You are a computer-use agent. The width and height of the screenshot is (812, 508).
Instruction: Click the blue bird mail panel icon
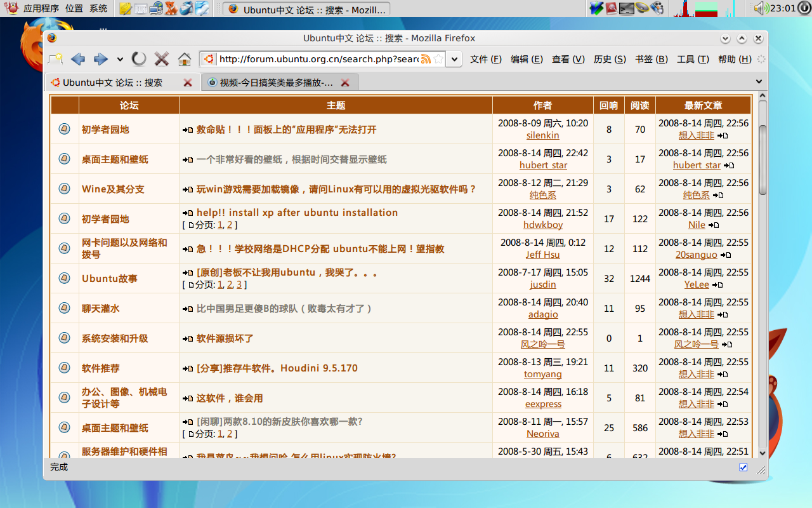coord(187,9)
